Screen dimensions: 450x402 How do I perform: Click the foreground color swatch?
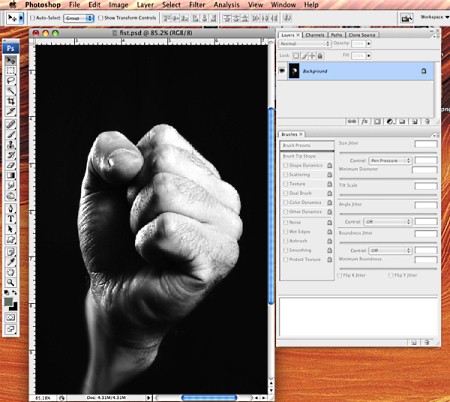[8, 302]
